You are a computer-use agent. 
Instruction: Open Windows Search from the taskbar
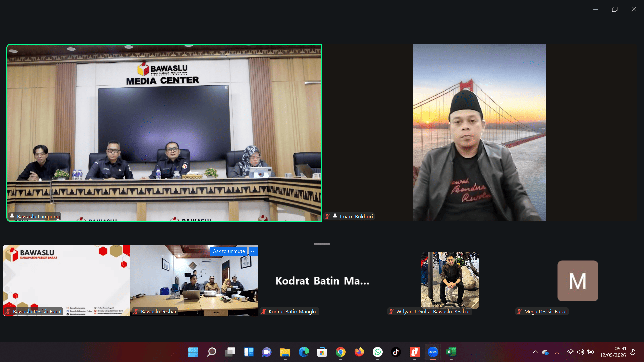[x=211, y=352]
